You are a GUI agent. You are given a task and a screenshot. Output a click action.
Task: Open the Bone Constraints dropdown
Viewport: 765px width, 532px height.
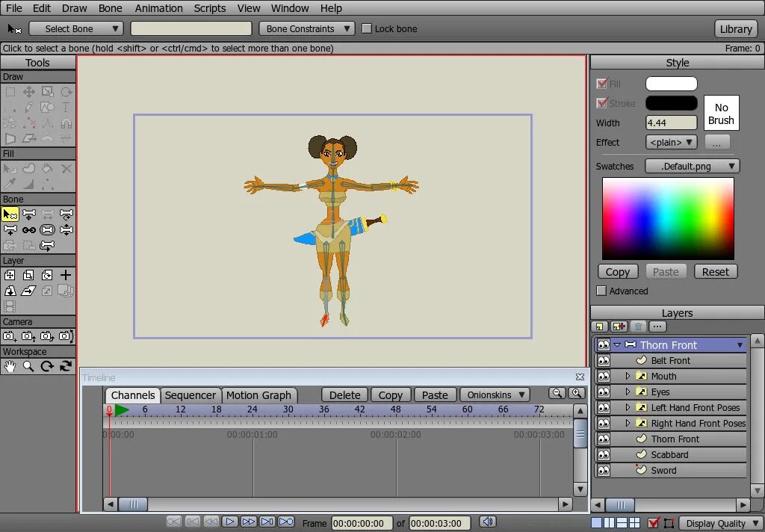(307, 28)
